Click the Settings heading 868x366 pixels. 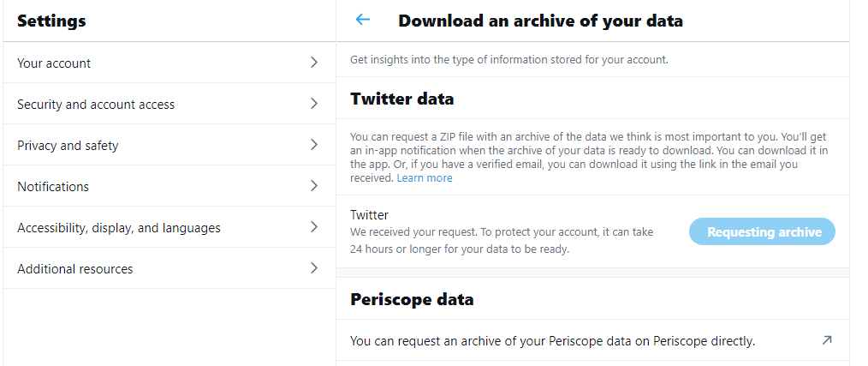tap(51, 21)
